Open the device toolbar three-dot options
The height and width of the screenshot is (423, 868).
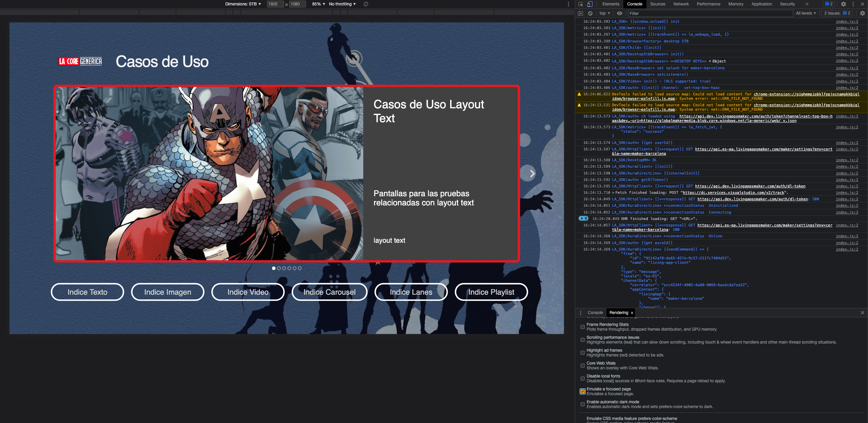(568, 4)
